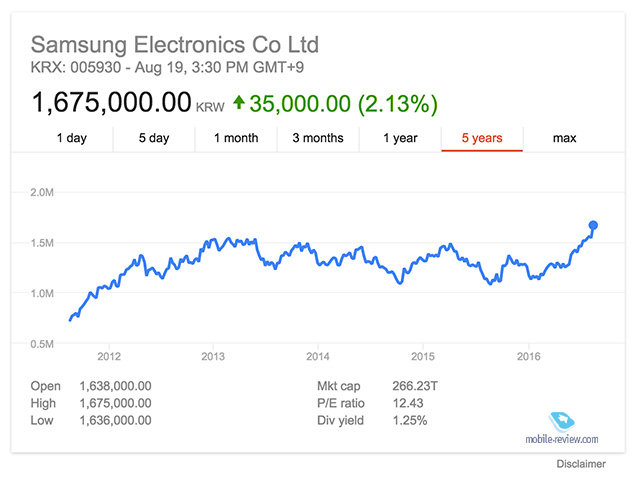Click the 2012 label on chart axis

click(109, 357)
